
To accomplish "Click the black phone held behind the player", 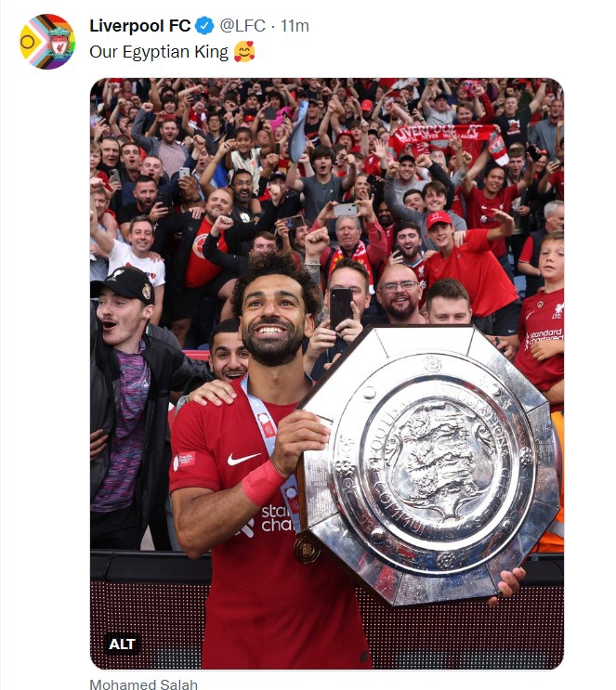I will pos(341,308).
